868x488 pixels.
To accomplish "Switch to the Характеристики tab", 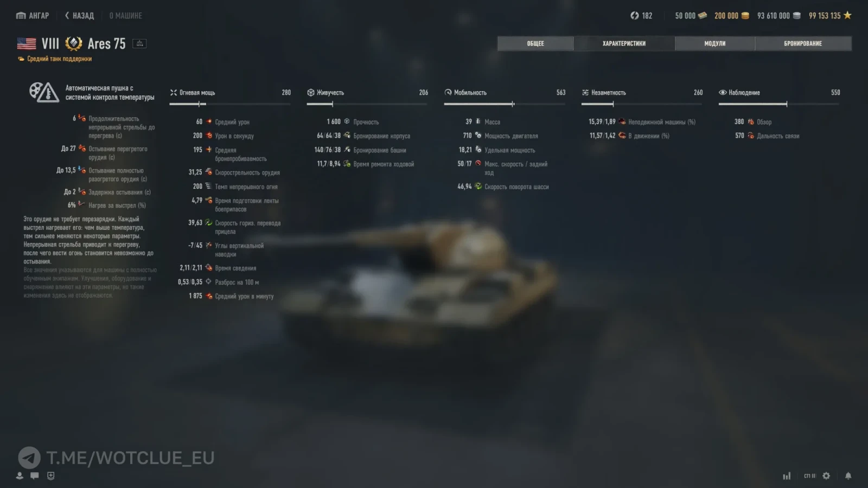I will click(x=624, y=43).
